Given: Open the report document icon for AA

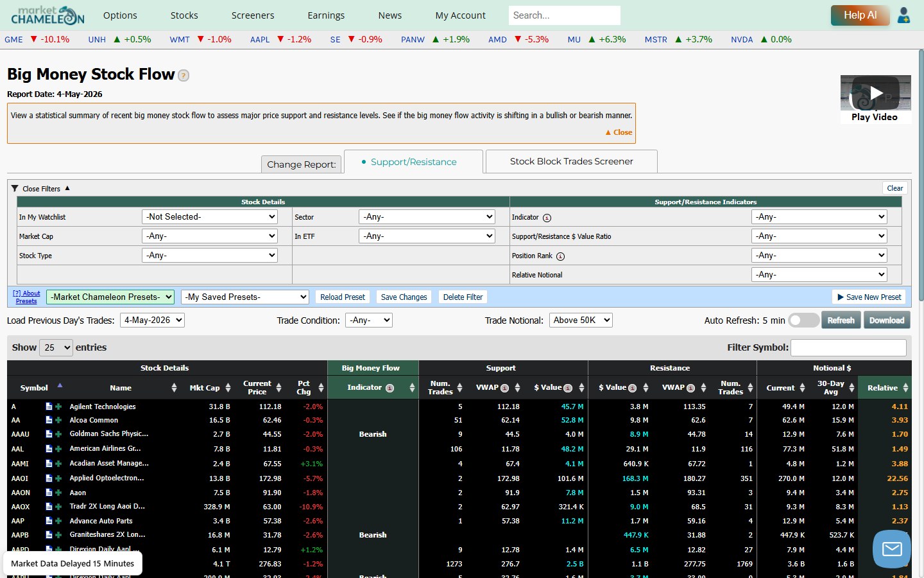Looking at the screenshot, I should 49,420.
